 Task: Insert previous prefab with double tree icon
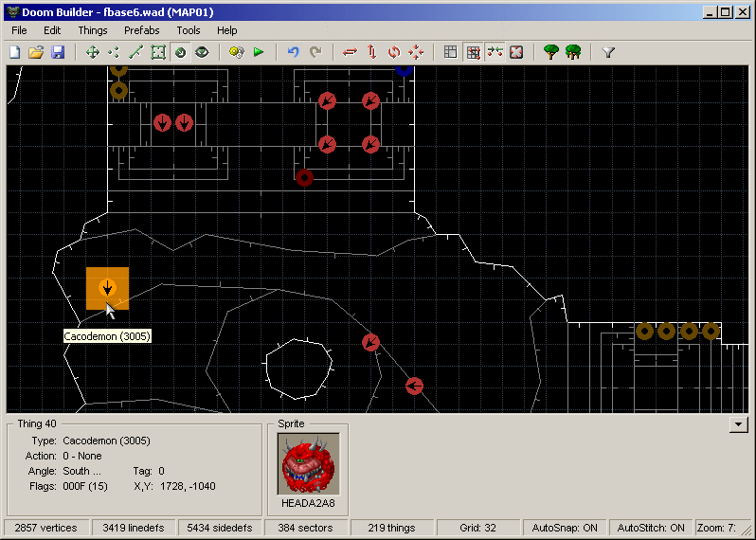click(573, 52)
